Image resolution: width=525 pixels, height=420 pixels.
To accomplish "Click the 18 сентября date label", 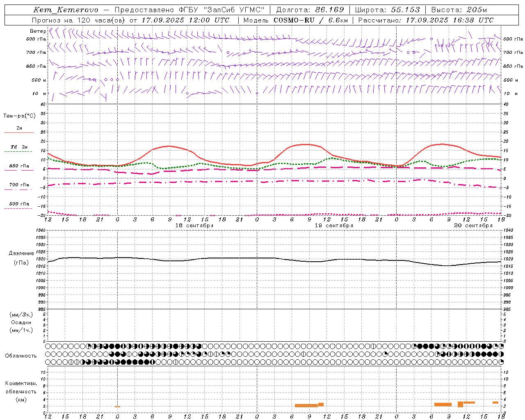I will (x=194, y=226).
